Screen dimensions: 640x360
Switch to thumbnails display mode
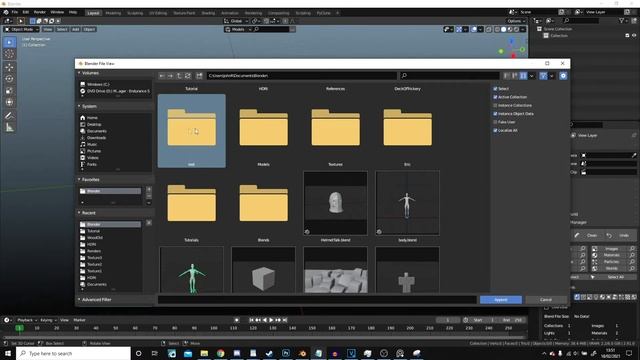click(x=523, y=76)
